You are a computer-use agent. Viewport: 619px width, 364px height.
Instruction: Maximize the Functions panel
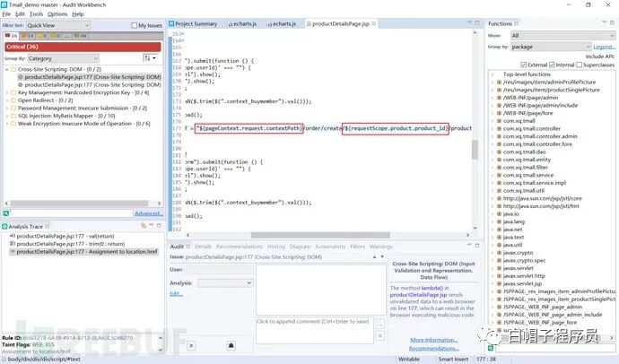pyautogui.click(x=612, y=23)
